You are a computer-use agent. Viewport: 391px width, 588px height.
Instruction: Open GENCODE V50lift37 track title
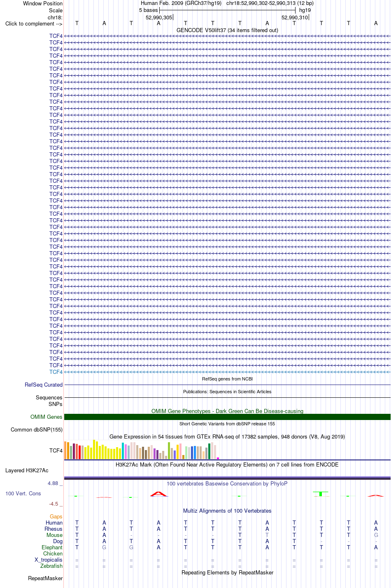pos(227,30)
